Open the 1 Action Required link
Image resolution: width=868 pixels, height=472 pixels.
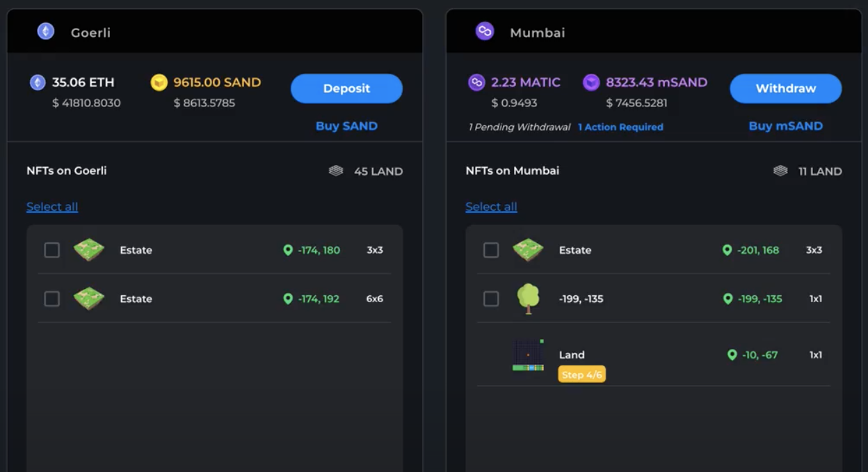pyautogui.click(x=620, y=127)
